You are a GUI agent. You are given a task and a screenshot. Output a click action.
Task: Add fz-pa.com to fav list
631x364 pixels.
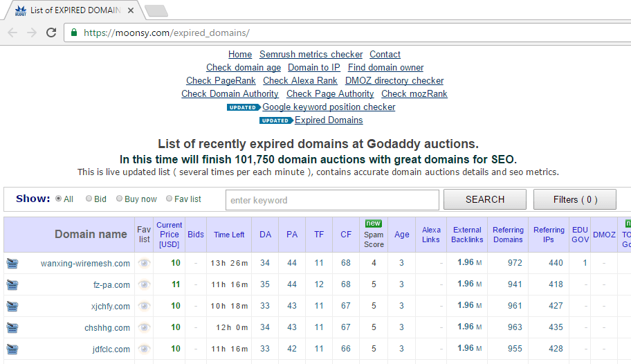point(144,284)
